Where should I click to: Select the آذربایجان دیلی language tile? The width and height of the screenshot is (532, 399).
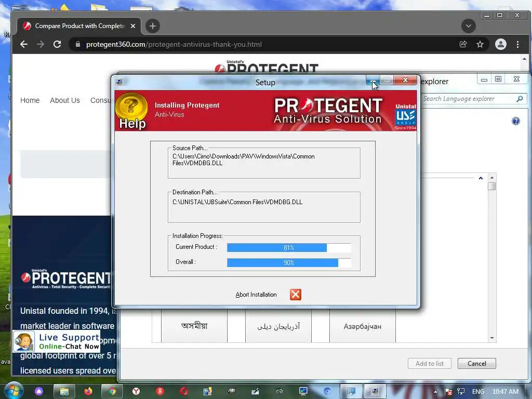tap(278, 326)
